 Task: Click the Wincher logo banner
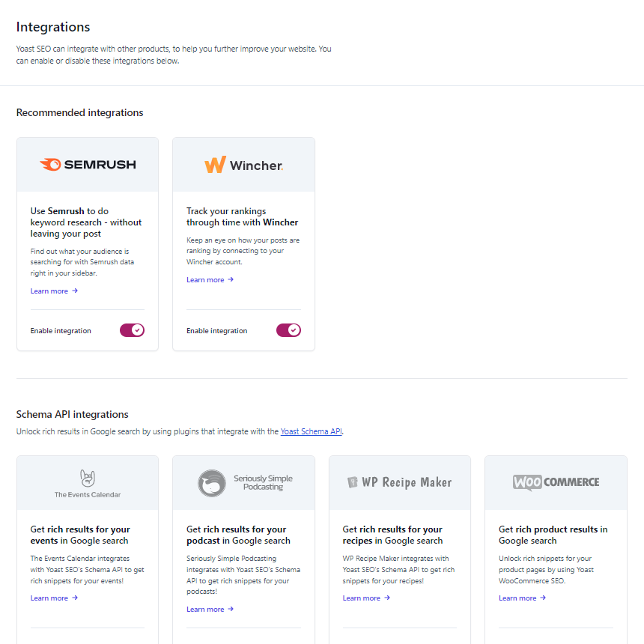click(243, 165)
